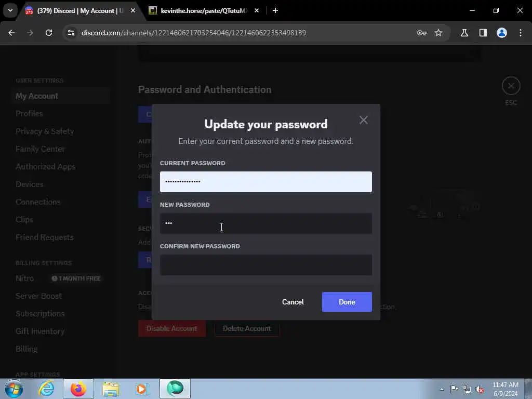This screenshot has height=399, width=532.
Task: Open Windows Media Player taskbar icon
Action: coord(142,389)
